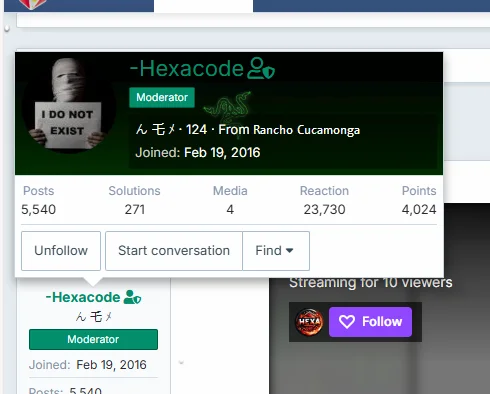Click the -Hexacode name in popup header

[x=187, y=68]
